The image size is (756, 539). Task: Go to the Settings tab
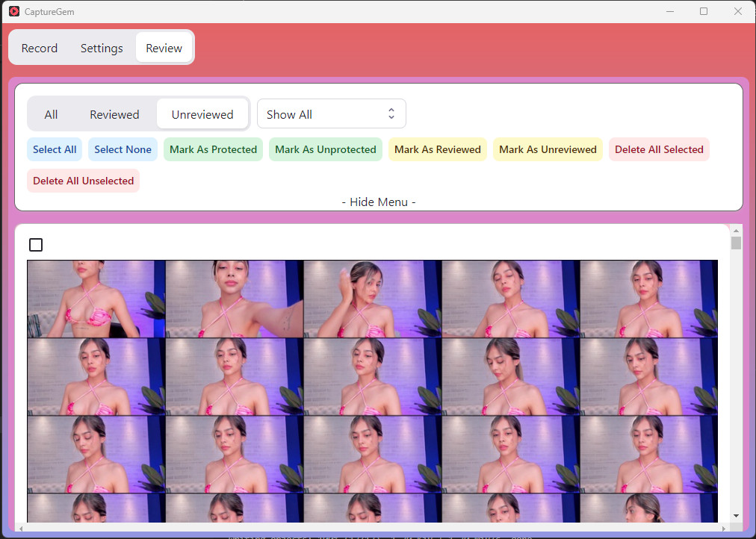click(102, 48)
